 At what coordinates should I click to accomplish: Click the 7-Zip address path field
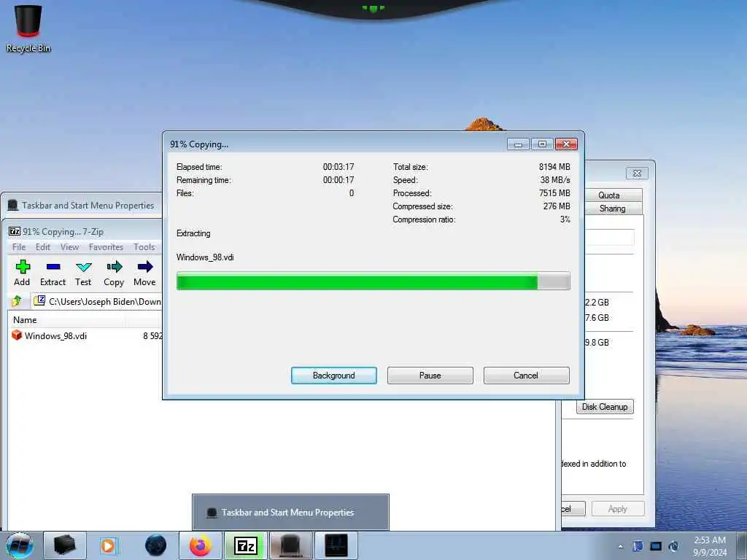[98, 301]
